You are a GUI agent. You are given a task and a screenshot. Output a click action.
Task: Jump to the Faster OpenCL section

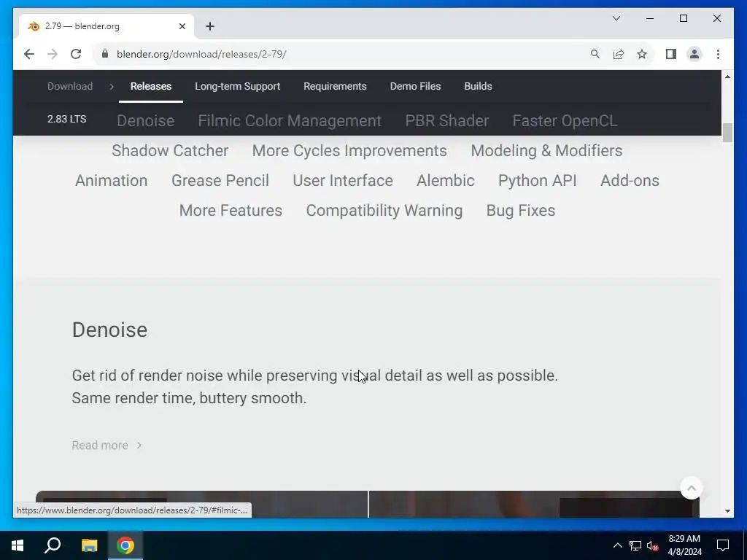(x=565, y=120)
